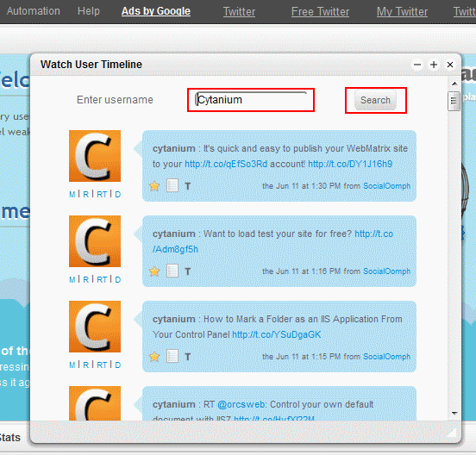Click cytanium avatar beside load test tweet
The height and width of the screenshot is (455, 476).
point(95,241)
